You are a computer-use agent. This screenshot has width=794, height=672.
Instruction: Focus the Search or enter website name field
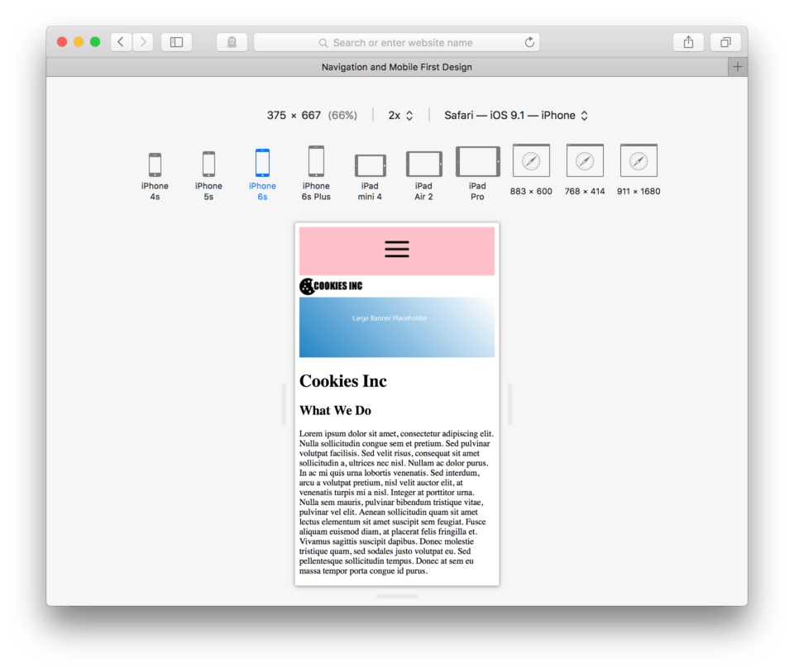396,42
